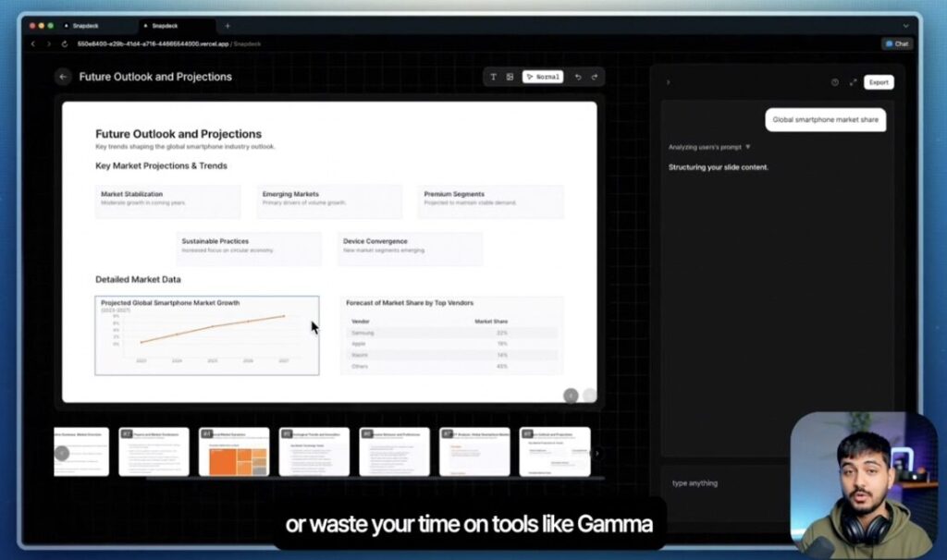Click the 'Structuring your slide content.' status text
This screenshot has height=560, width=947.
(x=718, y=167)
